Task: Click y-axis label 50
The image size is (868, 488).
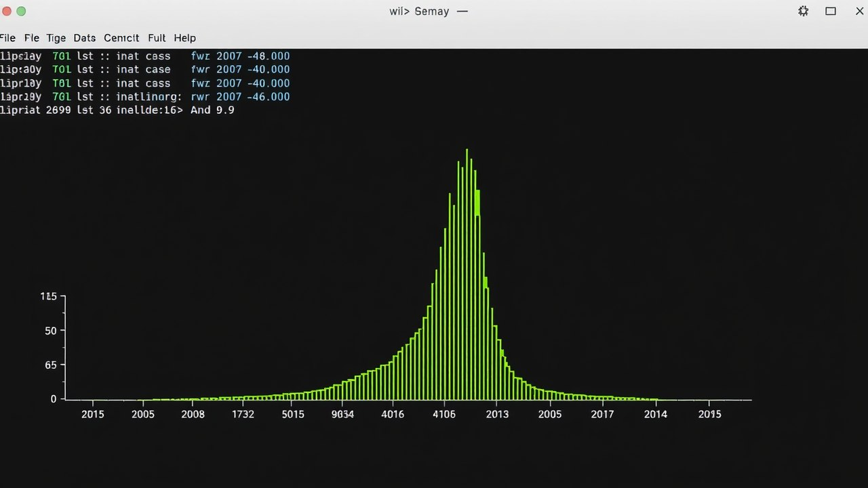Action: click(51, 331)
